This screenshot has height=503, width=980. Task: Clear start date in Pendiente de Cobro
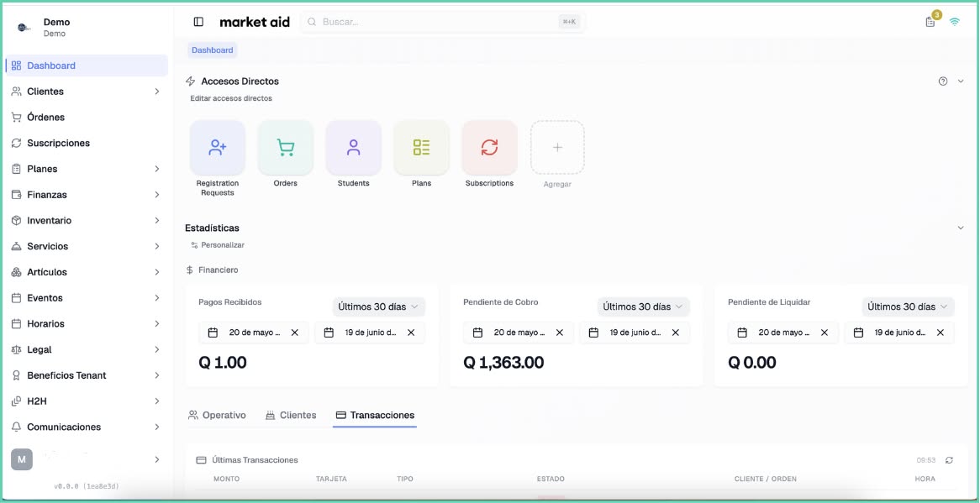pyautogui.click(x=560, y=333)
